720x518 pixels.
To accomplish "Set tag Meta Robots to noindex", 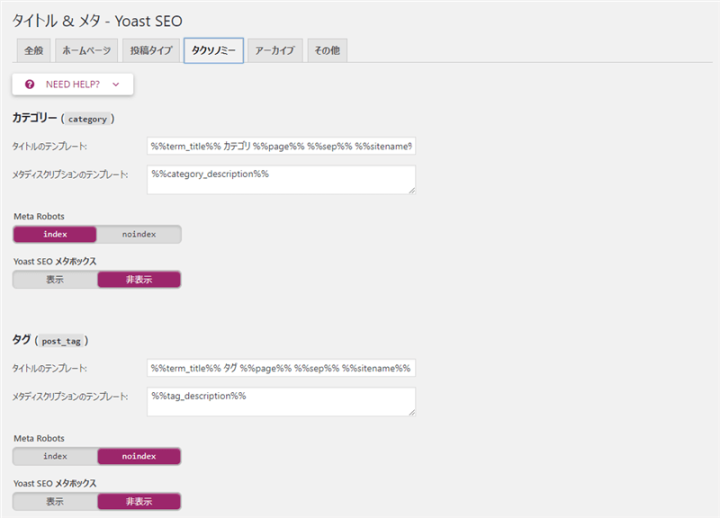I will [139, 456].
